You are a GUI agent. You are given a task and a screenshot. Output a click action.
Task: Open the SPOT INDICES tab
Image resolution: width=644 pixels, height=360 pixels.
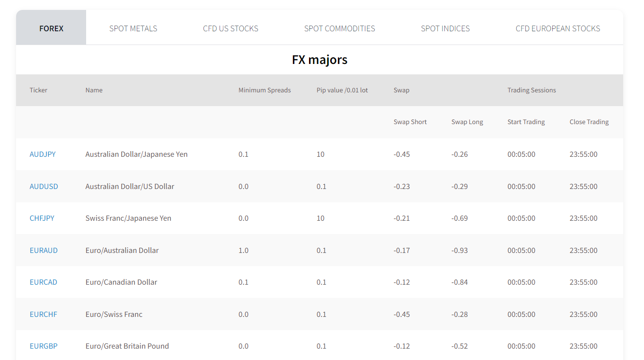click(x=445, y=28)
